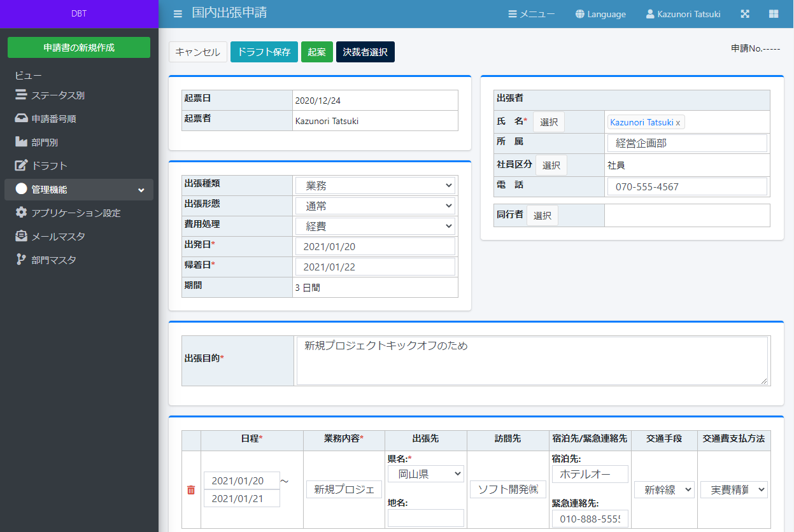Remove Kazunori Tatsuki tag with x
Image resolution: width=794 pixels, height=532 pixels.
click(x=677, y=122)
